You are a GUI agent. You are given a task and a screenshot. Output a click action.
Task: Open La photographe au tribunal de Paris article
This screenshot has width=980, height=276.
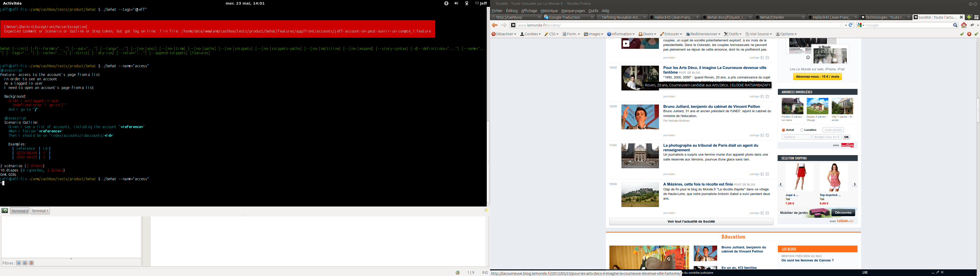[x=710, y=147]
